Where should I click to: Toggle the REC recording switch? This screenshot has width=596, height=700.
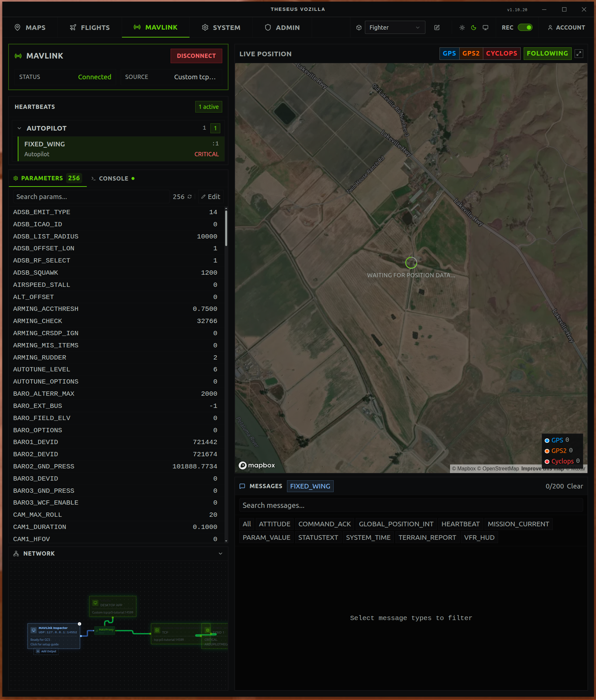(525, 28)
